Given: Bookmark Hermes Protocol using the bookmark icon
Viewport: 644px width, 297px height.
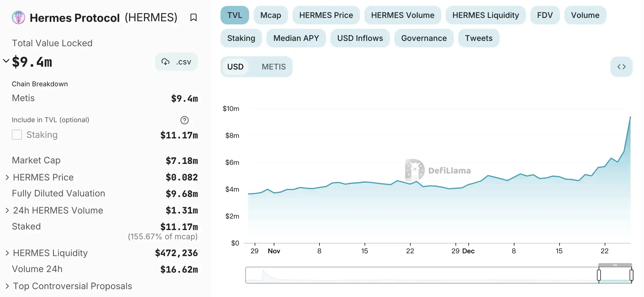Looking at the screenshot, I should (194, 17).
